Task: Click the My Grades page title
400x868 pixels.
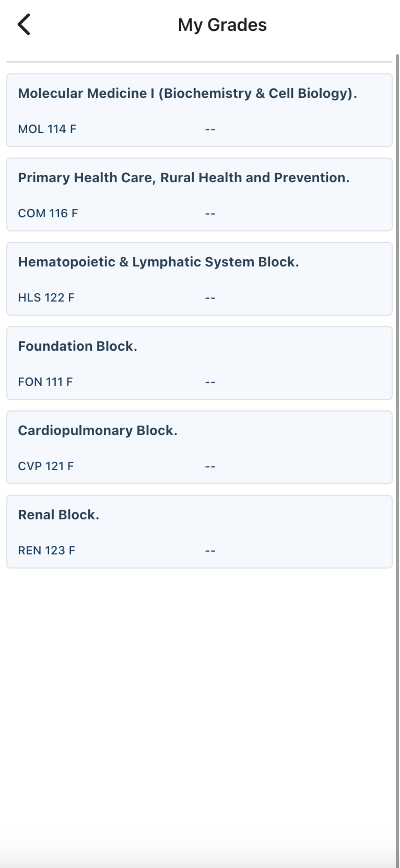Action: coord(222,25)
